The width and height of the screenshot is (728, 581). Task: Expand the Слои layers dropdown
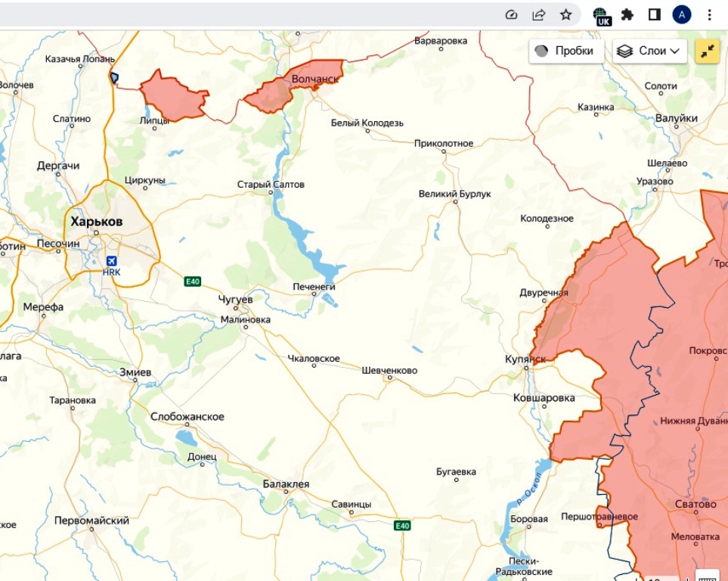[649, 51]
